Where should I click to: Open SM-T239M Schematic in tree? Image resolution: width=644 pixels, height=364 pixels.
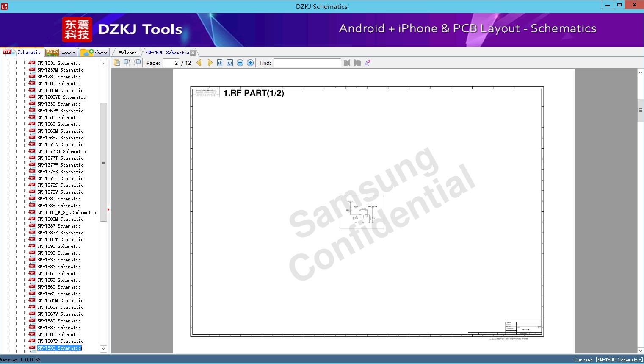60,70
